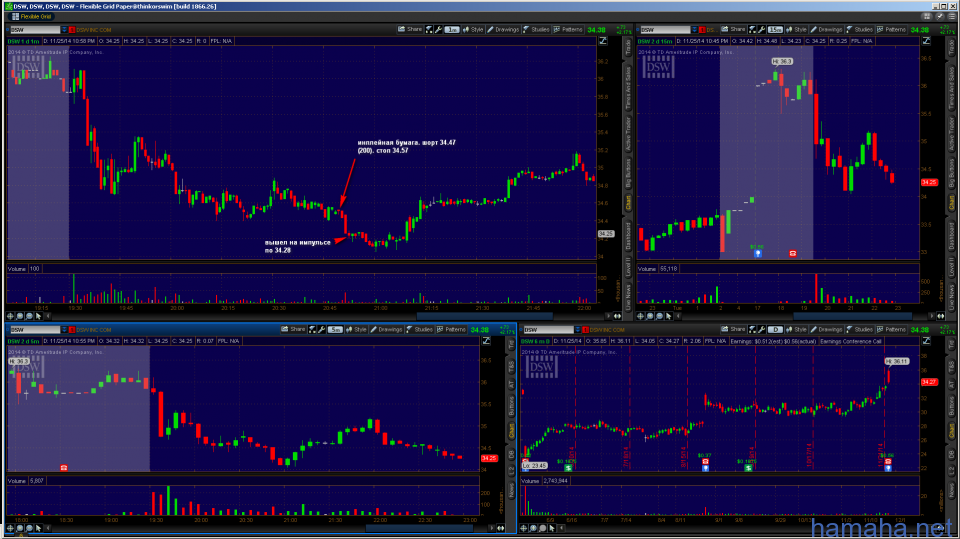The height and width of the screenshot is (539, 960).
Task: Open the Level II sidebar tab of 1m chart
Action: point(628,267)
